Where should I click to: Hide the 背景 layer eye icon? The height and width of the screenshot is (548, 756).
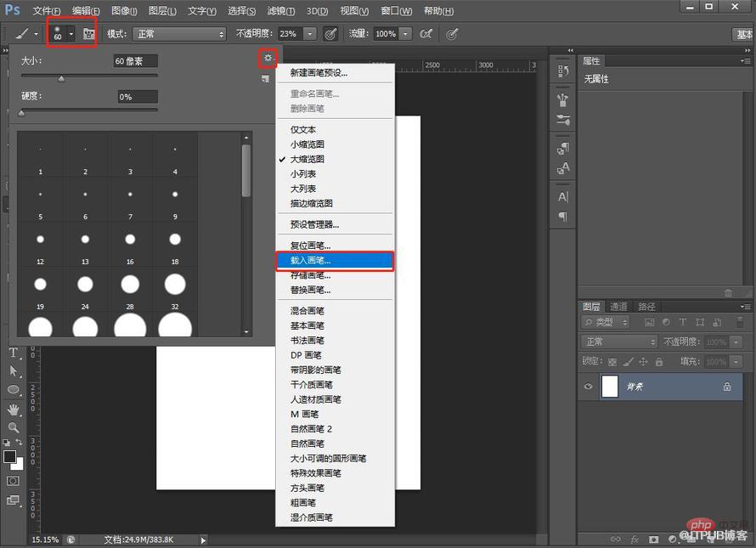(x=588, y=387)
